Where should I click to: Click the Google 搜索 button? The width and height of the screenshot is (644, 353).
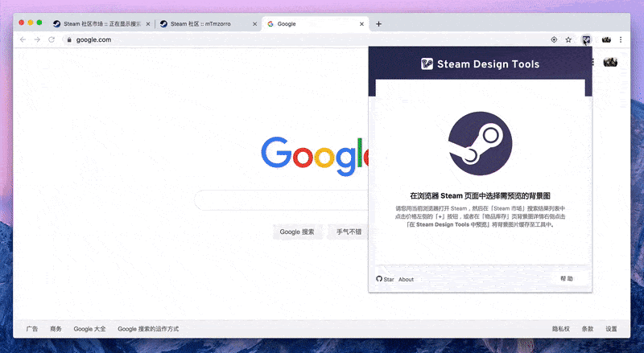[297, 232]
